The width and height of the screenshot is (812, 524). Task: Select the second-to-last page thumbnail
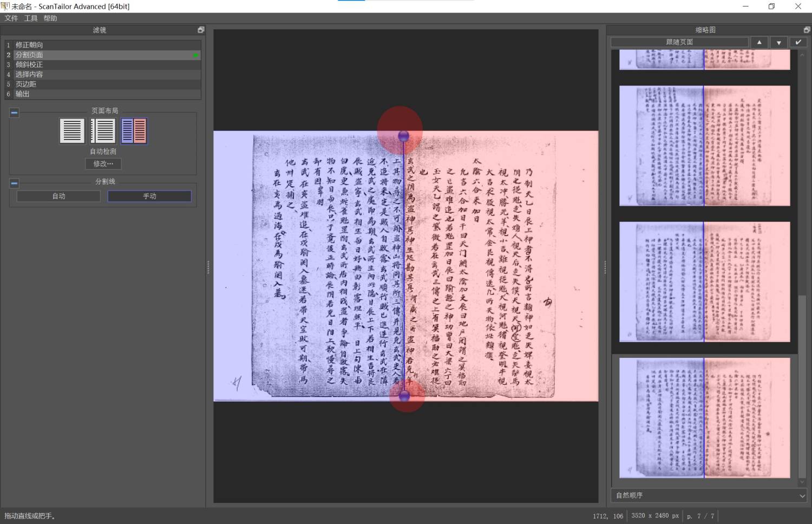(x=704, y=281)
